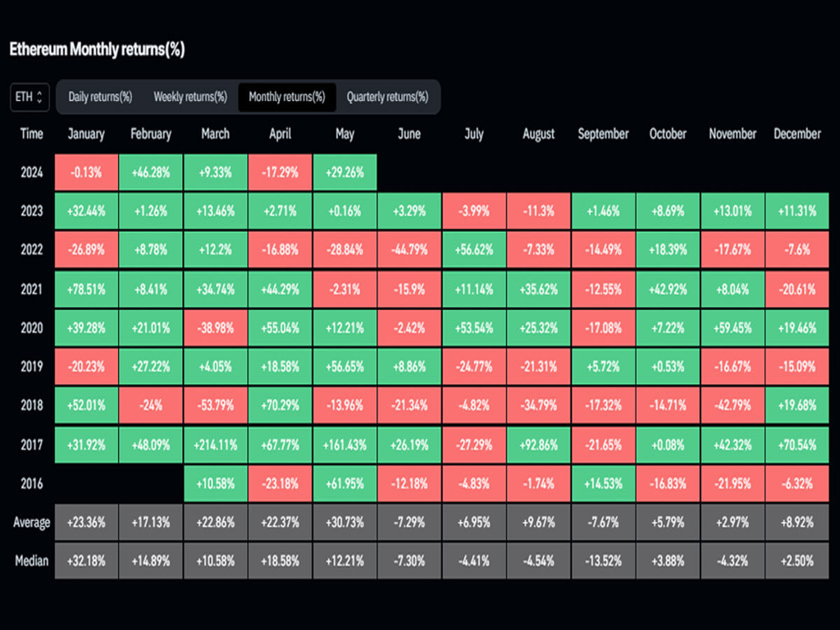Select the 2017 row label
Image resolution: width=840 pixels, height=630 pixels.
point(32,445)
